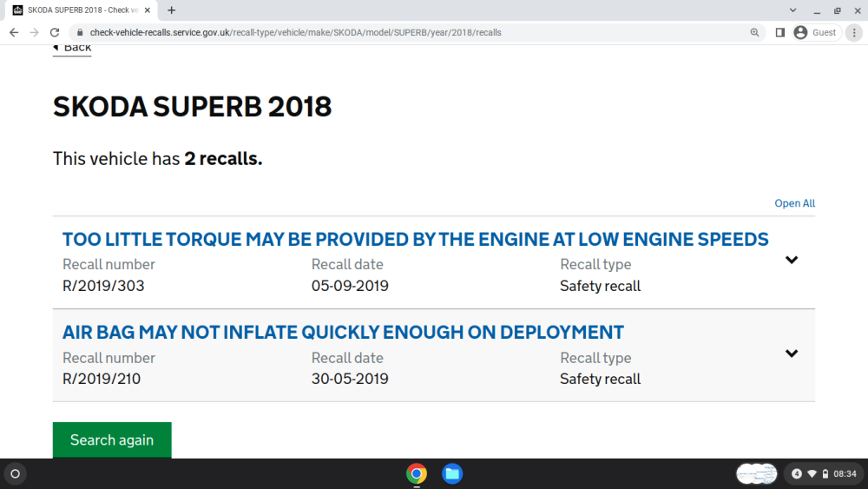
Task: Open the shelf thumbnail preview tray
Action: 757,474
